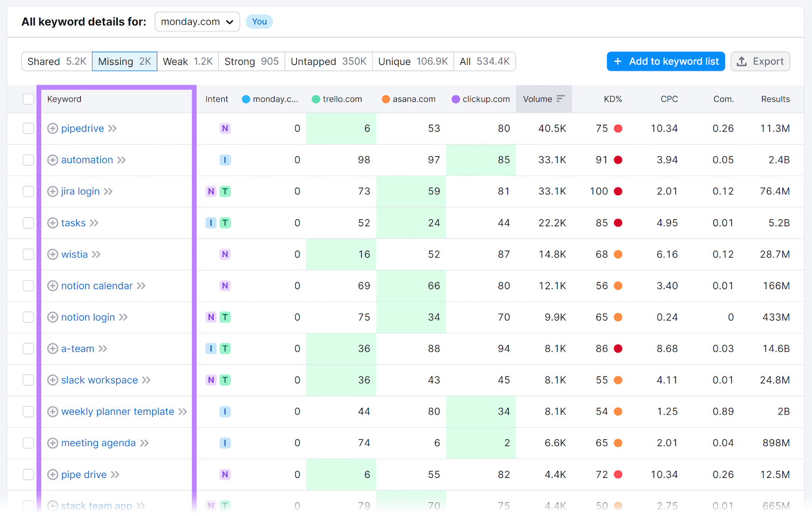Open the weekly planner template keyword link
This screenshot has height=516, width=812.
117,411
